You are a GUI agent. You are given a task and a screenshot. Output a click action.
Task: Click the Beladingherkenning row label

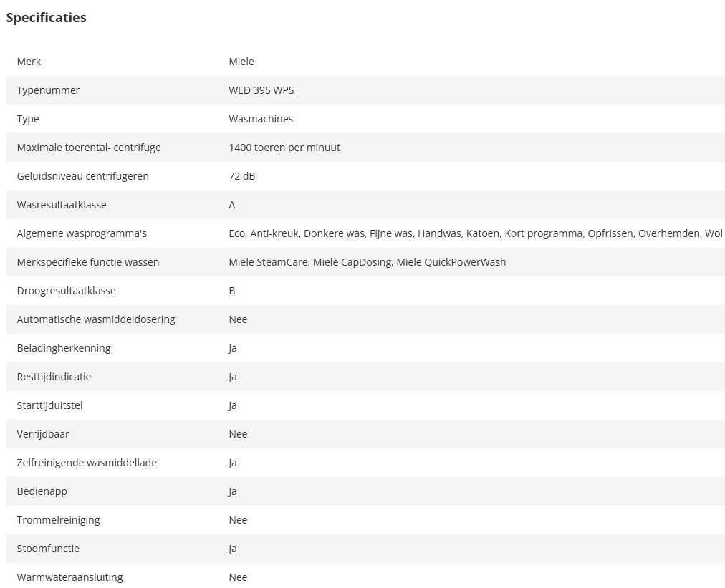click(64, 348)
